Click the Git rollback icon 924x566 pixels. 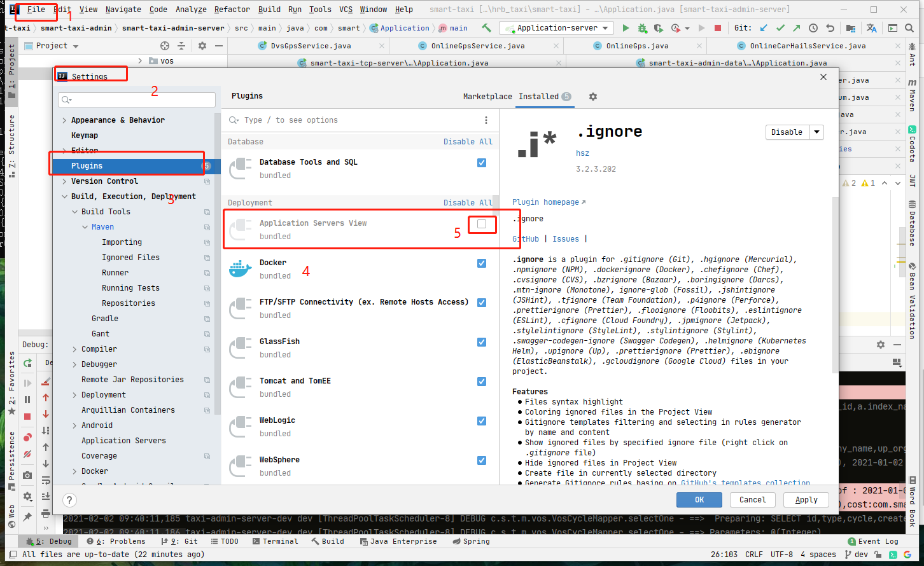(830, 28)
